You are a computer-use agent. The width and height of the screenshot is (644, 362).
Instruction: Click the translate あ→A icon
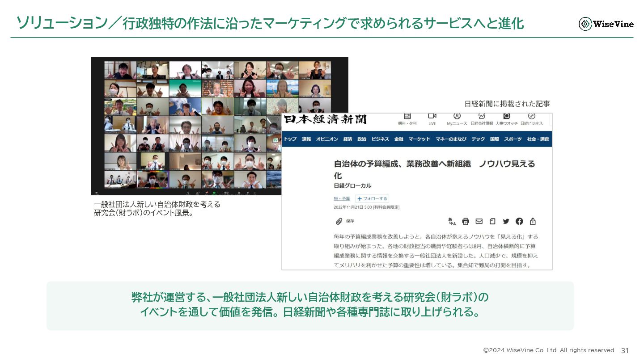coord(452,221)
